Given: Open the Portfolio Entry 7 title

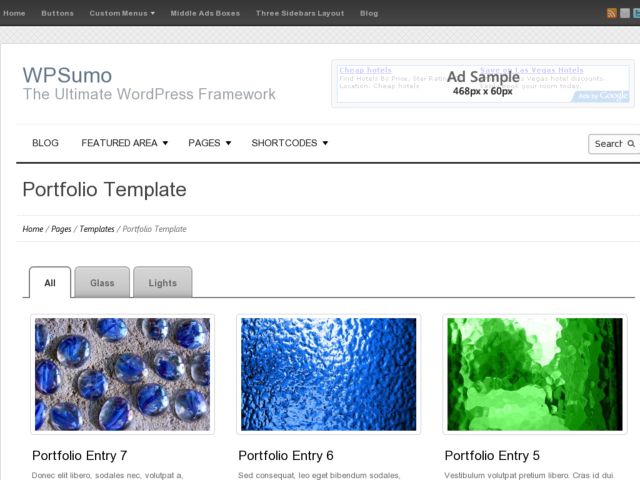Looking at the screenshot, I should (x=80, y=455).
